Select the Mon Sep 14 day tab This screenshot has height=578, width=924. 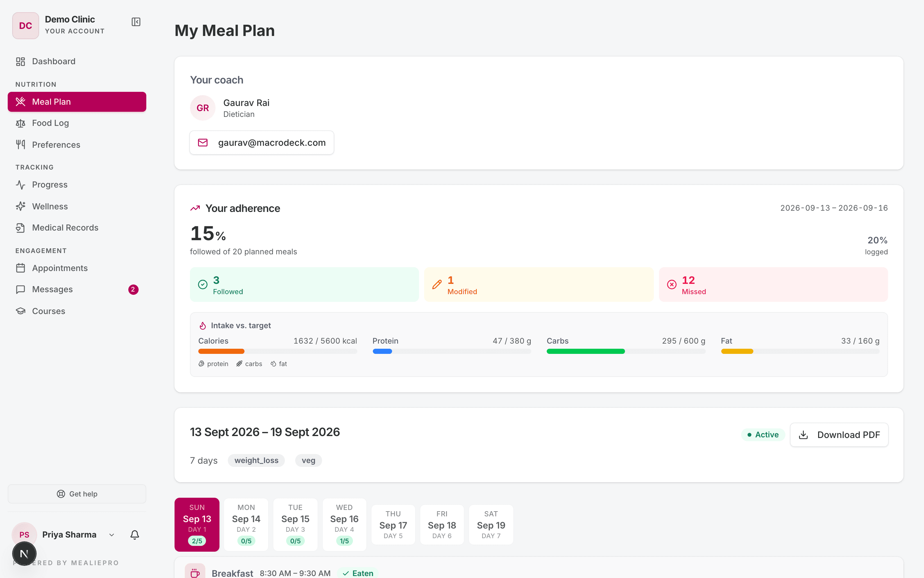point(246,524)
